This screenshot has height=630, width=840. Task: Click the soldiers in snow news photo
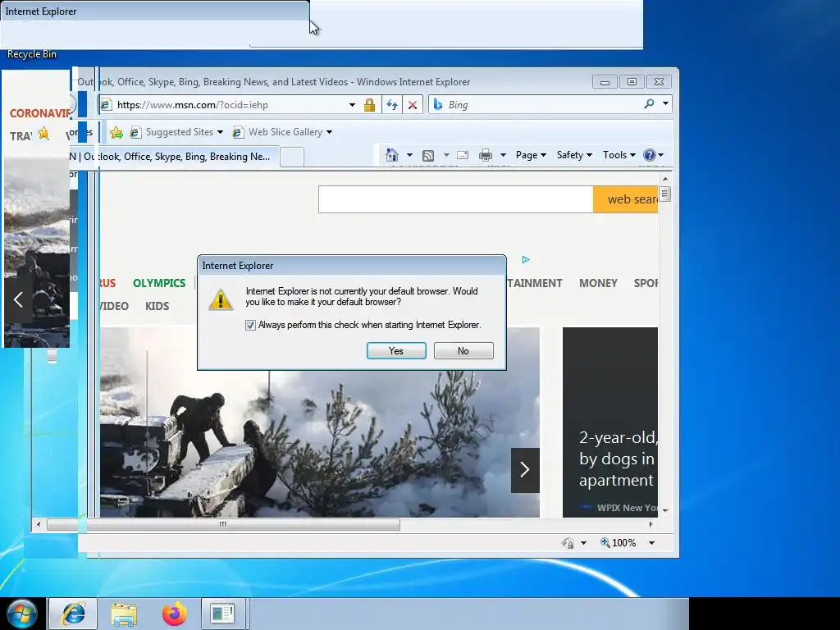pyautogui.click(x=320, y=445)
